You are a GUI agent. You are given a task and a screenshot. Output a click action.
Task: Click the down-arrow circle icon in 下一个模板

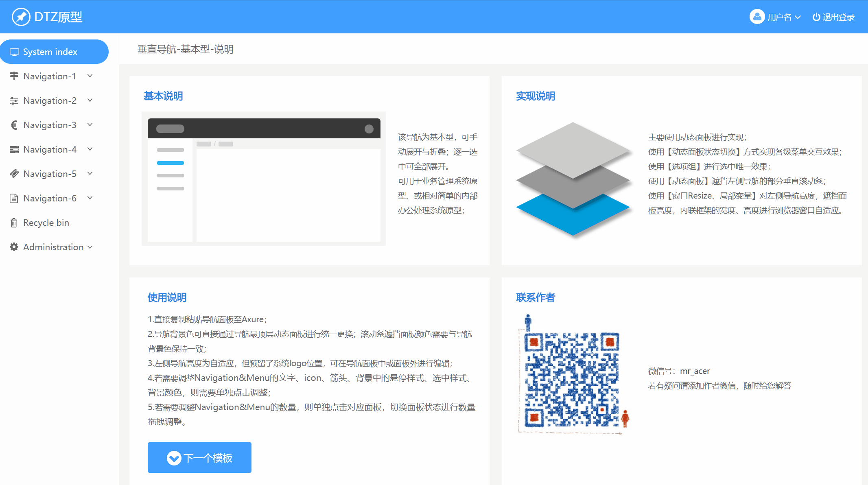click(174, 458)
